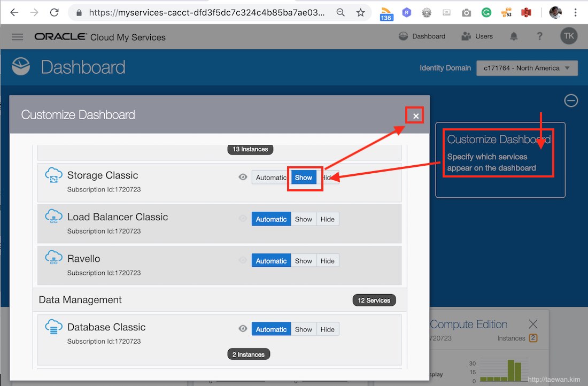Image resolution: width=588 pixels, height=386 pixels.
Task: Open the hamburger navigation menu
Action: click(x=17, y=37)
